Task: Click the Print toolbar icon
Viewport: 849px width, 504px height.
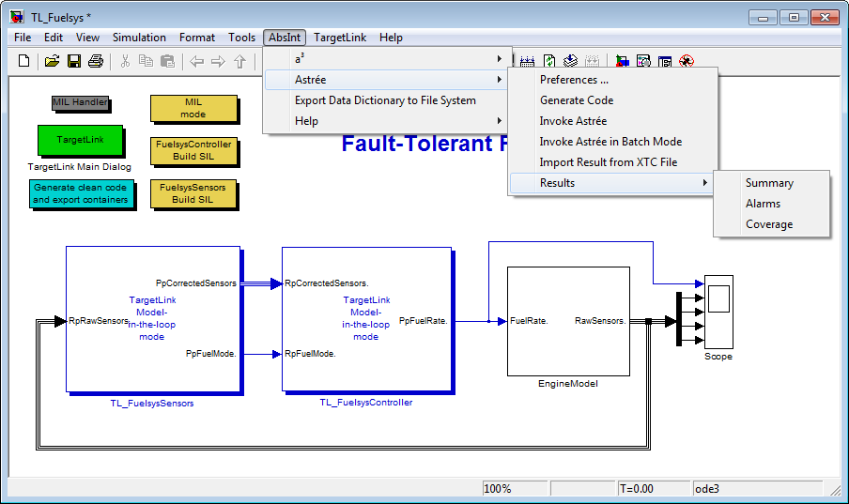Action: 96,61
